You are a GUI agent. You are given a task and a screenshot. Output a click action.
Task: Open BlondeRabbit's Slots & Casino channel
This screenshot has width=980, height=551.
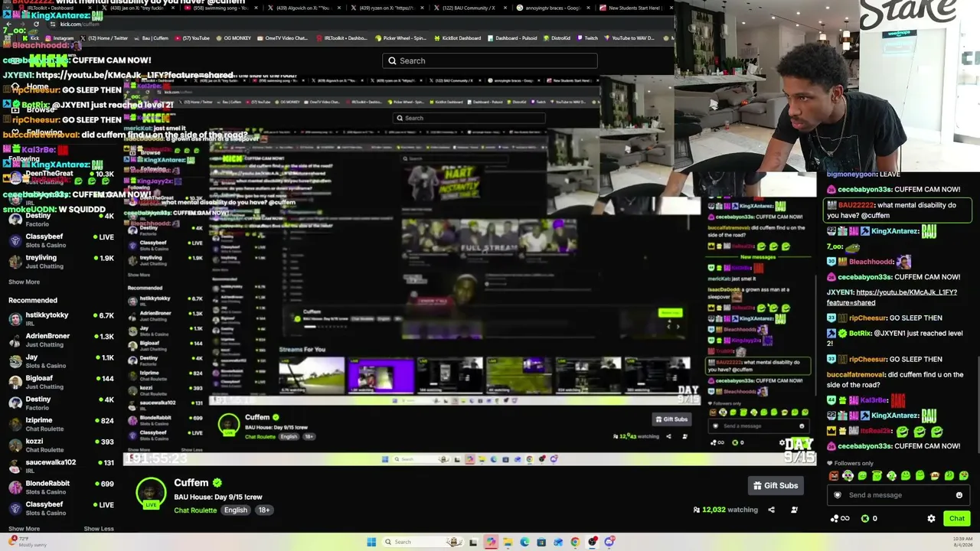tap(61, 487)
